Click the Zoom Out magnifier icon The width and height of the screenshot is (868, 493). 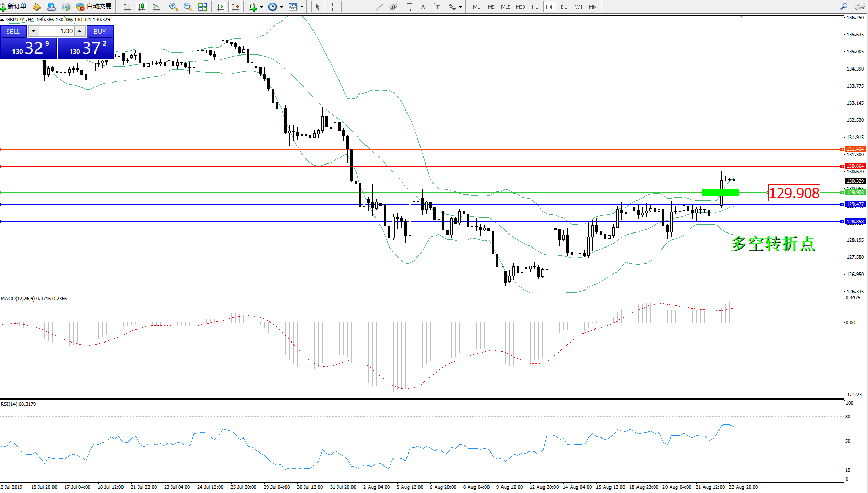pyautogui.click(x=188, y=7)
